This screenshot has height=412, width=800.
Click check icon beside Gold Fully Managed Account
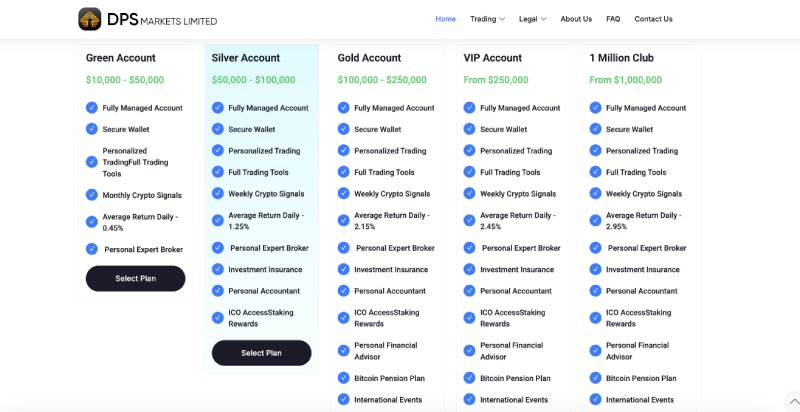tap(344, 108)
